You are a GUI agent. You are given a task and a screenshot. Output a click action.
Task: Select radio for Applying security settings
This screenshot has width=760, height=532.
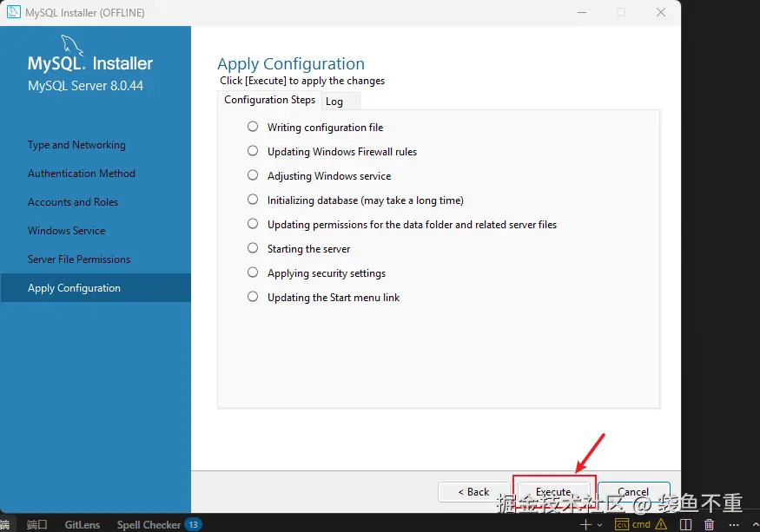pyautogui.click(x=253, y=273)
